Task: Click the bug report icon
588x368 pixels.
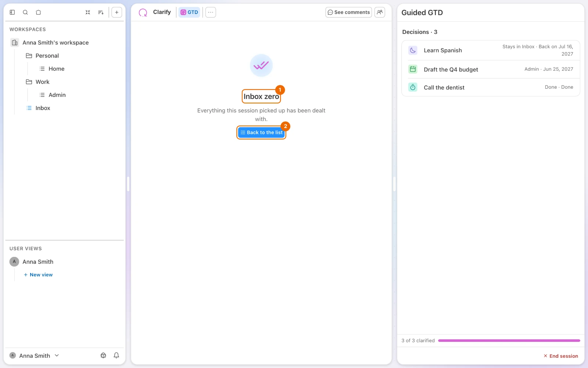Action: click(103, 355)
